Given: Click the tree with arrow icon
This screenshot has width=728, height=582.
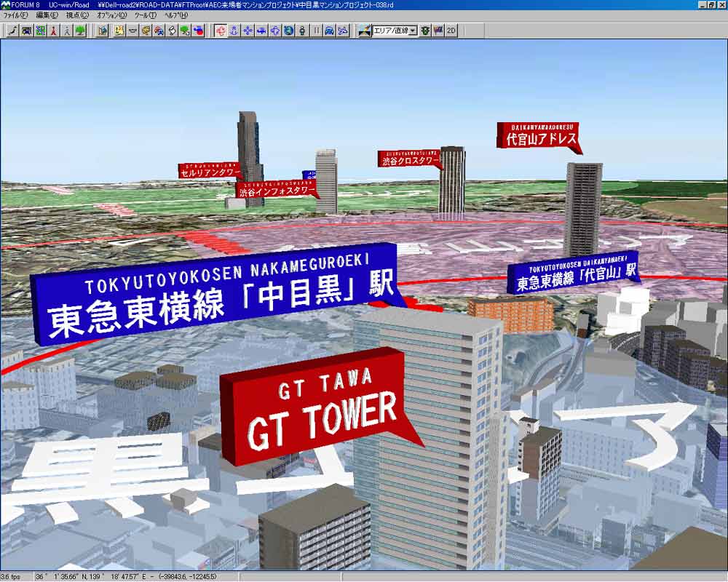Looking at the screenshot, I should [185, 31].
